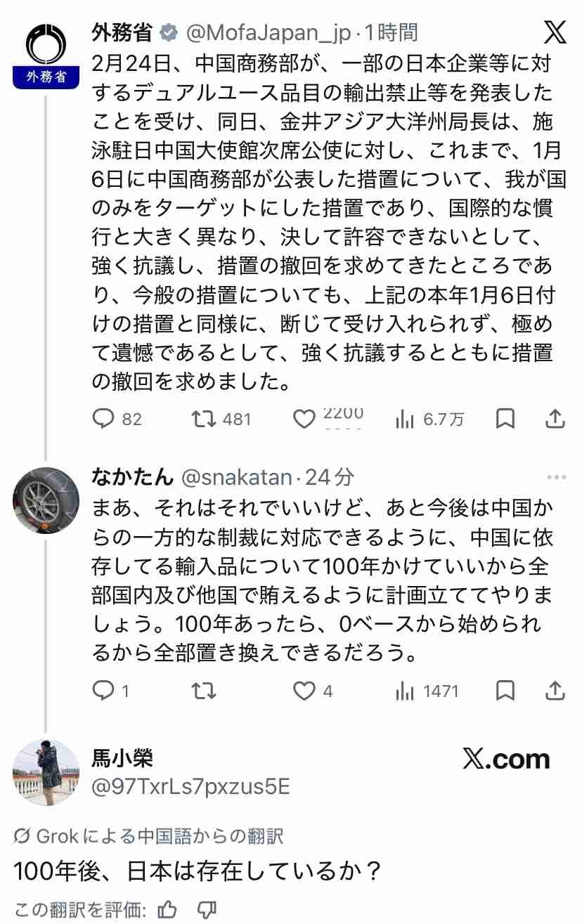Repost なかたん's comment

click(204, 691)
